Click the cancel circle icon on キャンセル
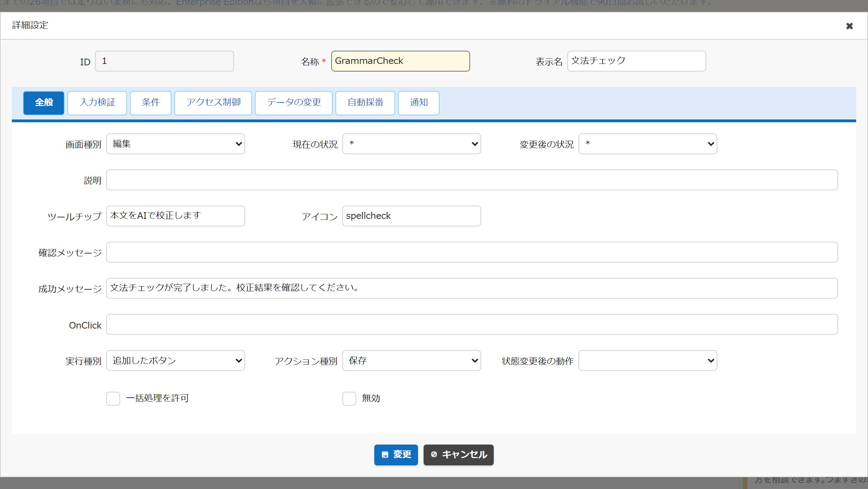 434,455
